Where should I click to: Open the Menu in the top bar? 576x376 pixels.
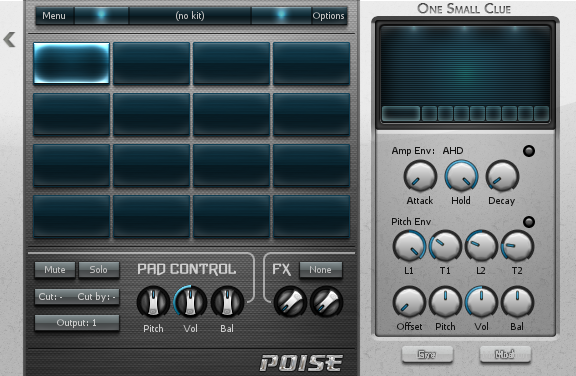54,16
